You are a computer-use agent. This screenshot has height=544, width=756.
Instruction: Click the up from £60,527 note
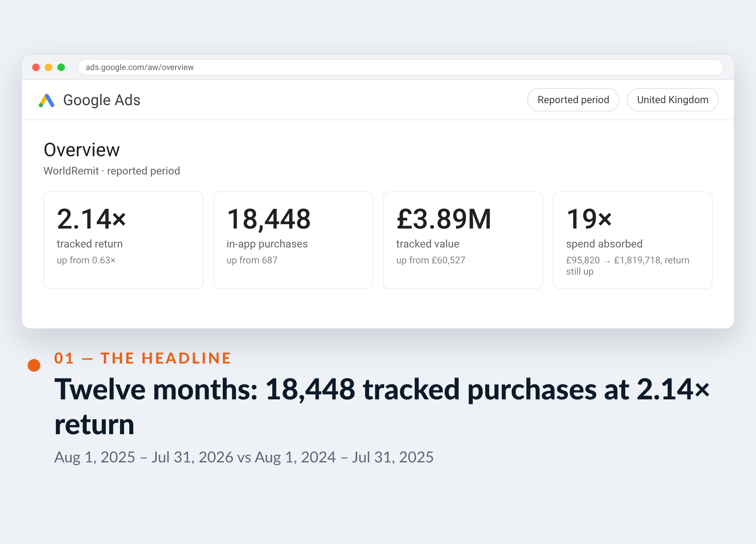tap(431, 260)
